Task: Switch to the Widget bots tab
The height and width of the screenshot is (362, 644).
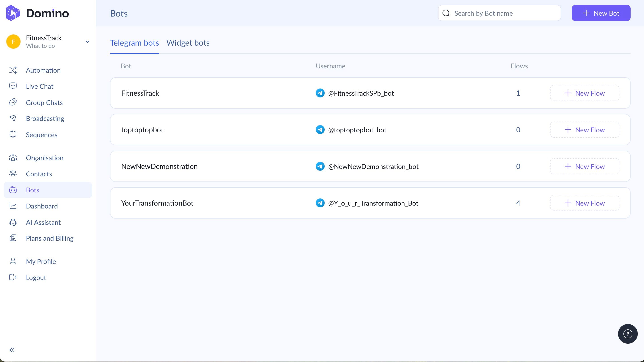Action: click(188, 43)
